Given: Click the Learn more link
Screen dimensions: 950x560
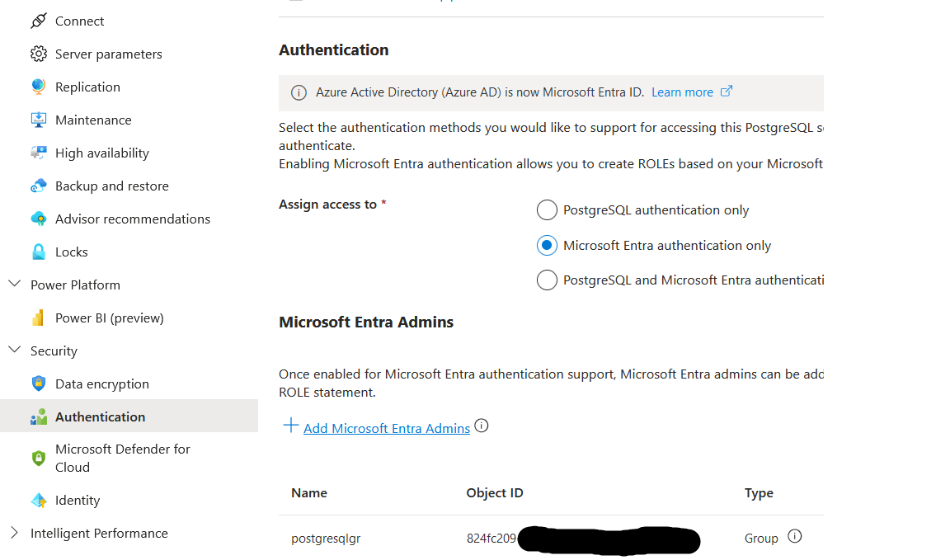Looking at the screenshot, I should (x=682, y=92).
